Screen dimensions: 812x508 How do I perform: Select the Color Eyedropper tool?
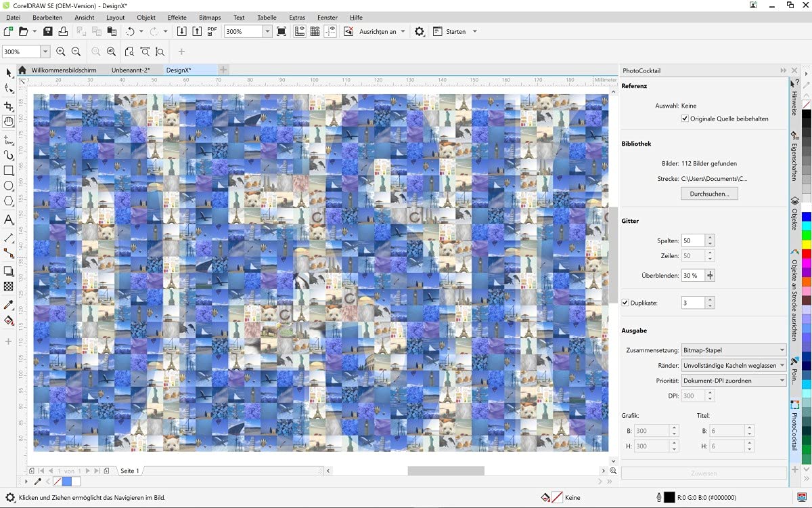9,305
